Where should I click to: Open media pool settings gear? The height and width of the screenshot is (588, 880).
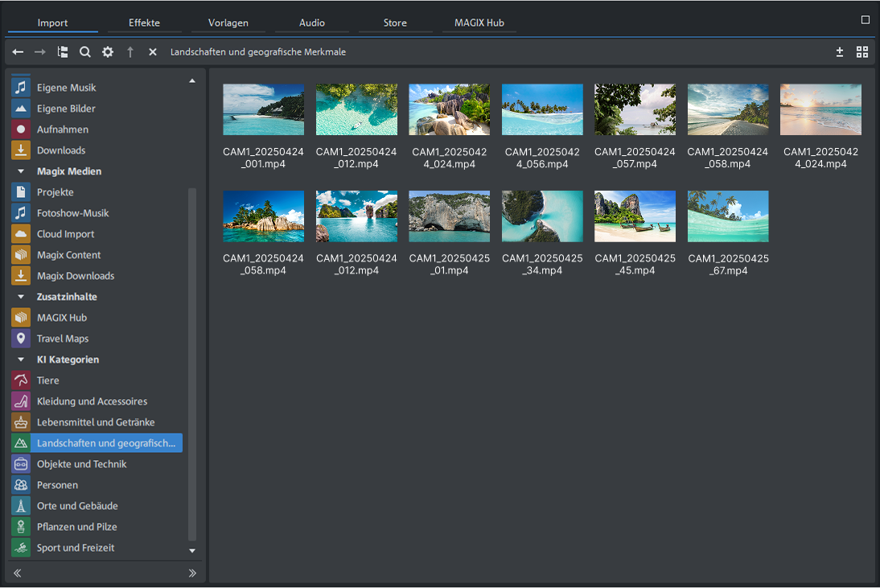[x=108, y=52]
